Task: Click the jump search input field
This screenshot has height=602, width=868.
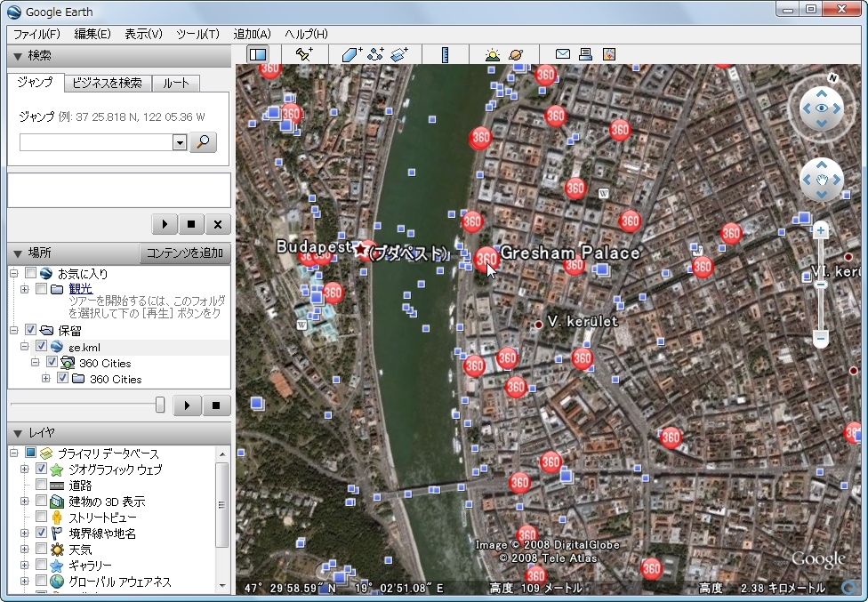Action: pyautogui.click(x=96, y=142)
